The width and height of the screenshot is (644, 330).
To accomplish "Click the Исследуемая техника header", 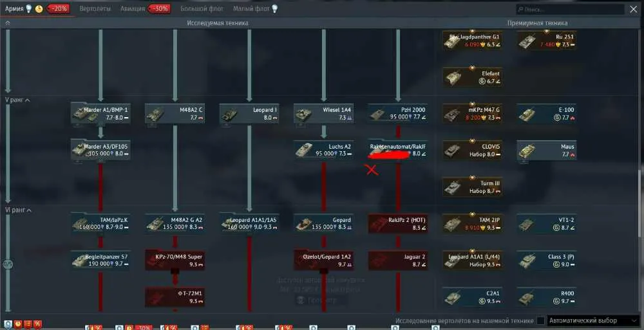I will pos(217,23).
